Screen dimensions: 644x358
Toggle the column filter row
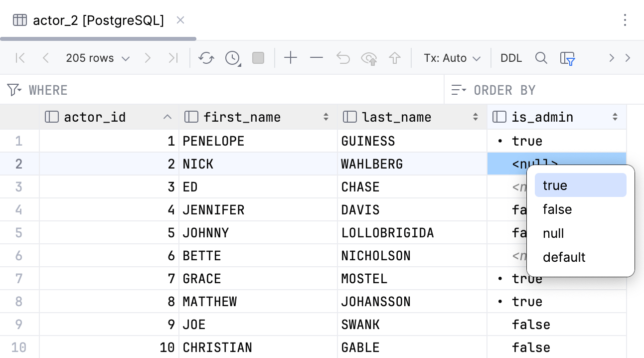click(568, 58)
